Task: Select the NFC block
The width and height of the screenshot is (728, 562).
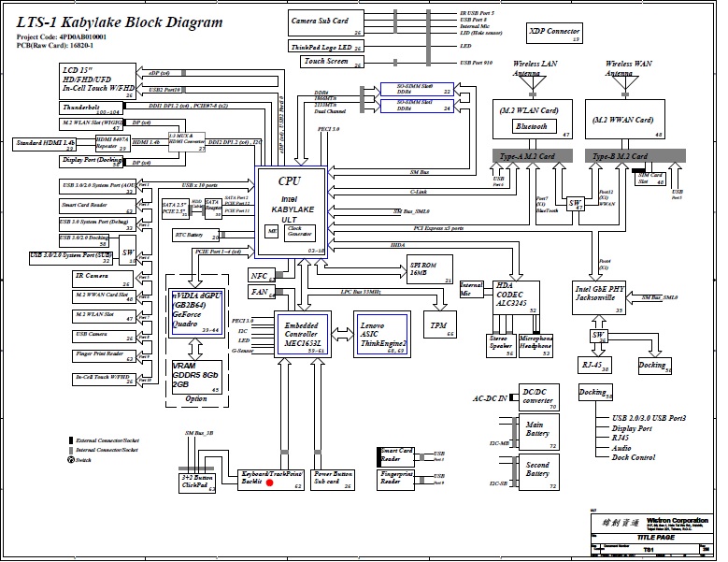Action: (262, 276)
